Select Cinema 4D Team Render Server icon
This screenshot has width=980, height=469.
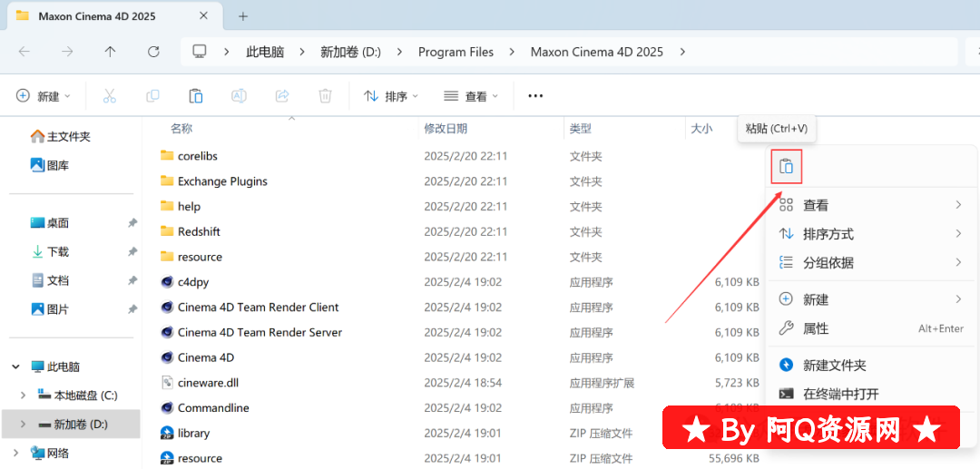point(167,332)
